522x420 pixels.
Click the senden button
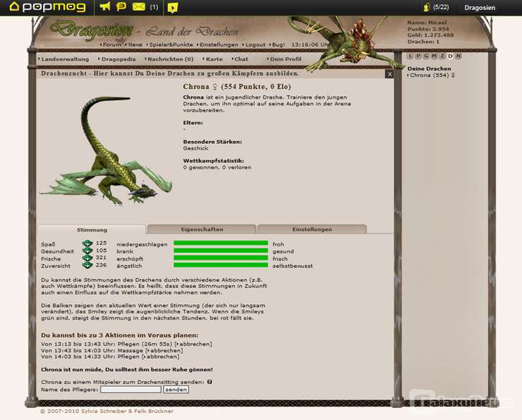pos(176,390)
